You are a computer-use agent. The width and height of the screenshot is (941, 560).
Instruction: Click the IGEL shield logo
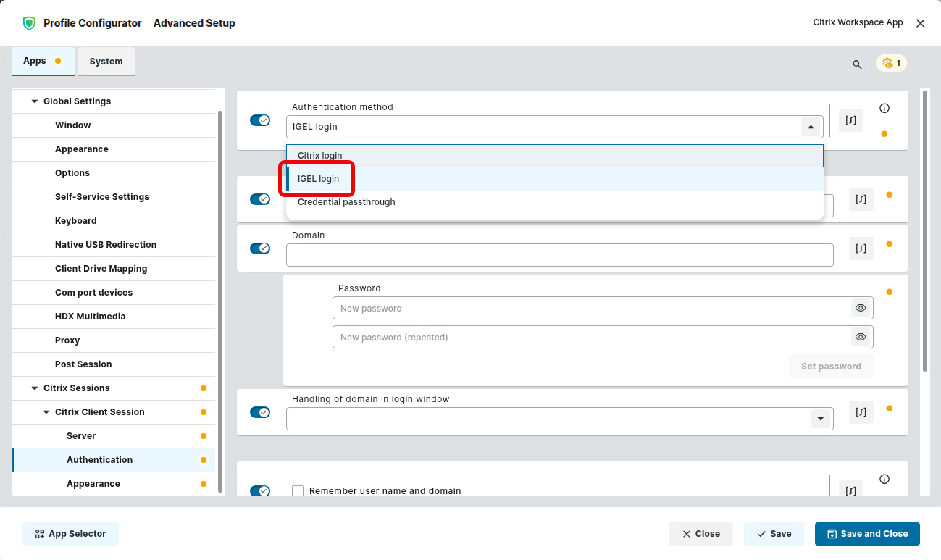coord(29,23)
